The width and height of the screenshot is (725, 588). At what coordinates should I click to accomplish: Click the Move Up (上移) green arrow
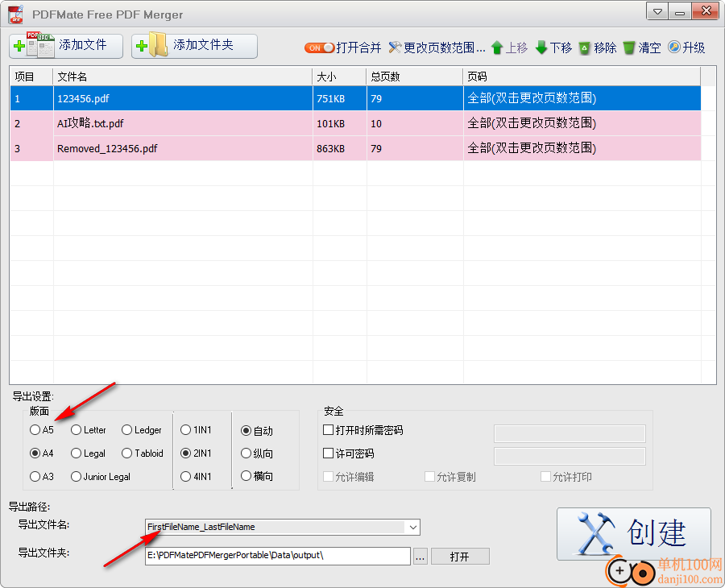(497, 48)
